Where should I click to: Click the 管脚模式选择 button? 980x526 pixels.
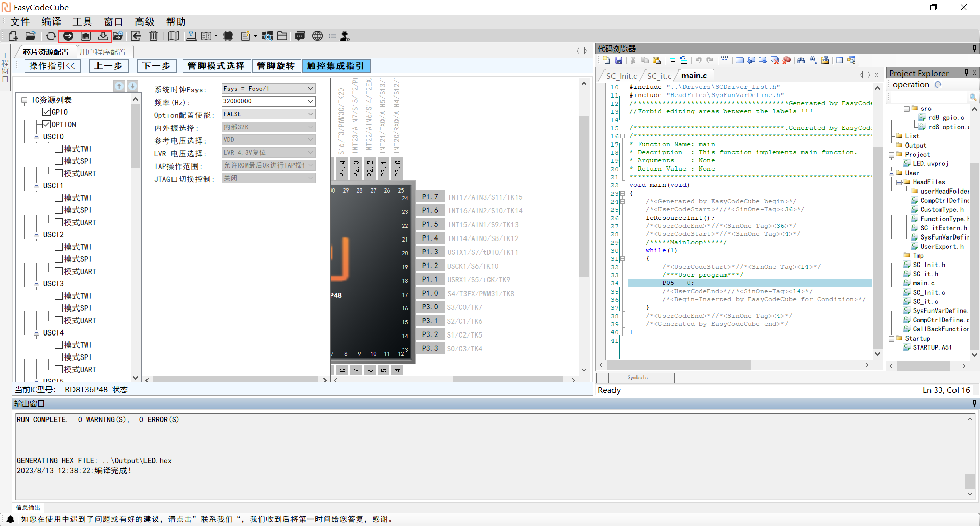(x=216, y=66)
